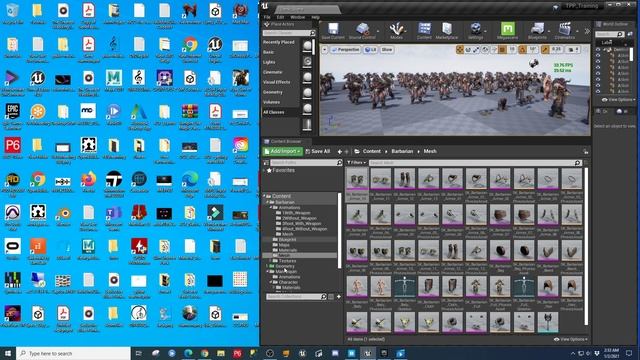Open the Cinematics clapperboard icon
Viewport: 640px width, 360px height.
point(565,29)
